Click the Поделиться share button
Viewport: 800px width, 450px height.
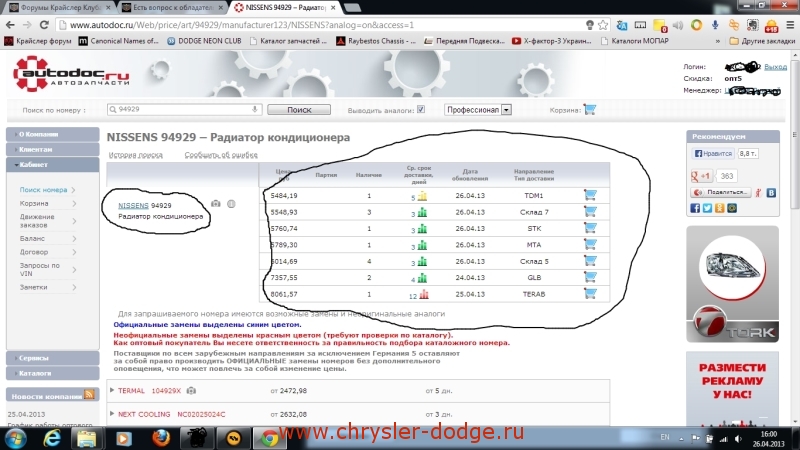tap(721, 192)
